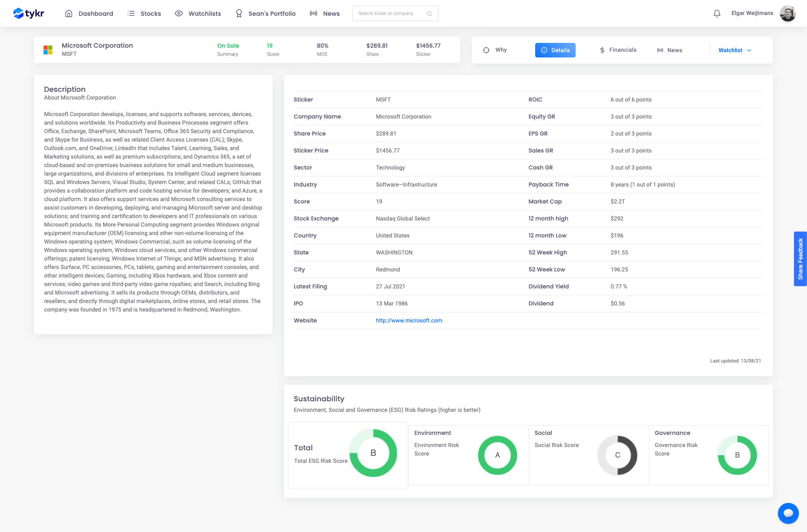Click the Stocks list icon

point(131,13)
